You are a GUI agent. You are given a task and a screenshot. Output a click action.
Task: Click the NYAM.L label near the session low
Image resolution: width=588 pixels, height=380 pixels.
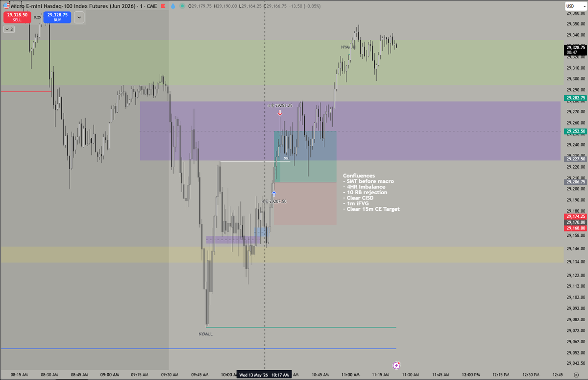(x=206, y=334)
